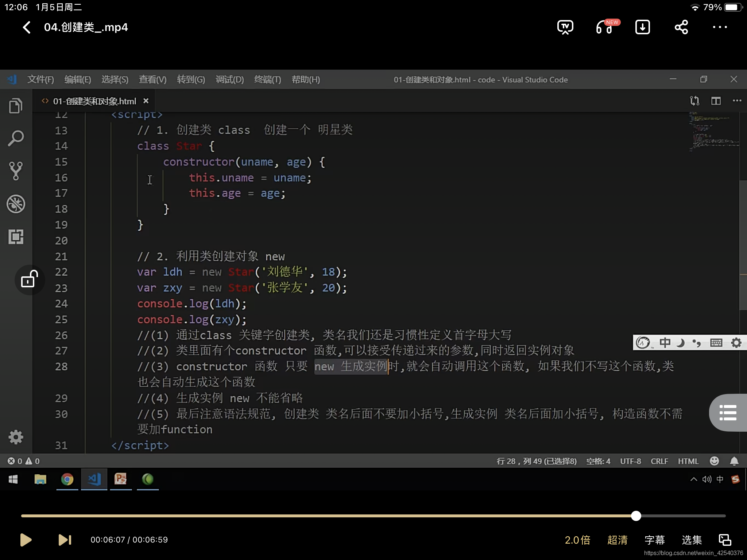
Task: Toggle punctuation mode on IME bar
Action: coord(697,343)
